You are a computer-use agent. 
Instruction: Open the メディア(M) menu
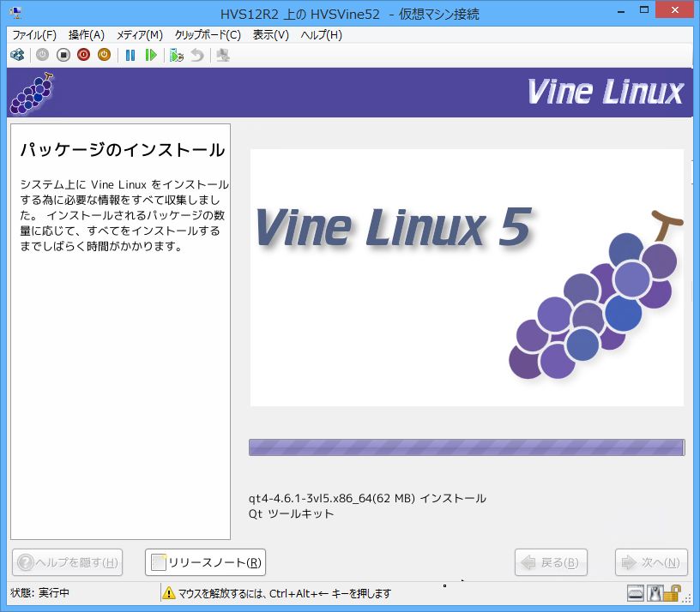(140, 35)
